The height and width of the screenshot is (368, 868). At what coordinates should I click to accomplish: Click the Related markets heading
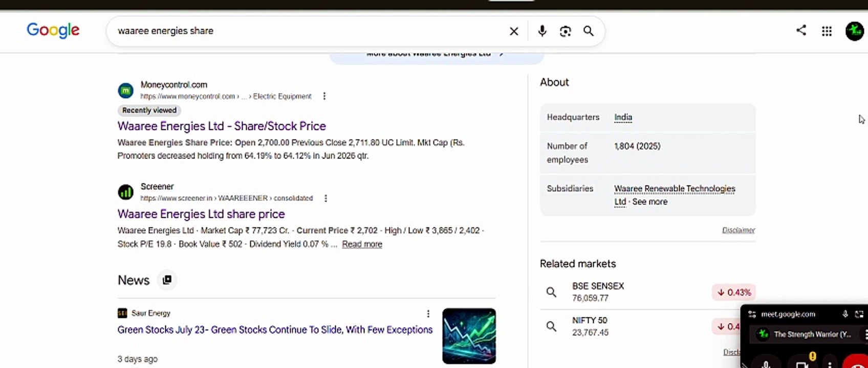click(x=578, y=264)
